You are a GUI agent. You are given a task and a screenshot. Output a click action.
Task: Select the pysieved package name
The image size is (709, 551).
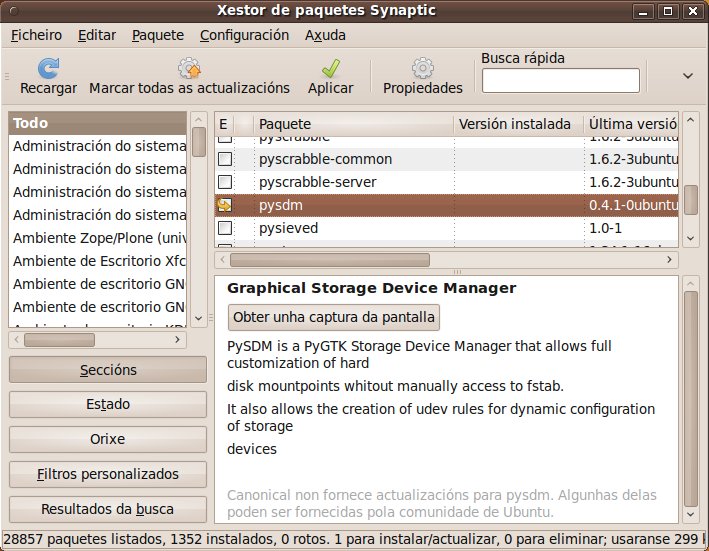(x=288, y=228)
